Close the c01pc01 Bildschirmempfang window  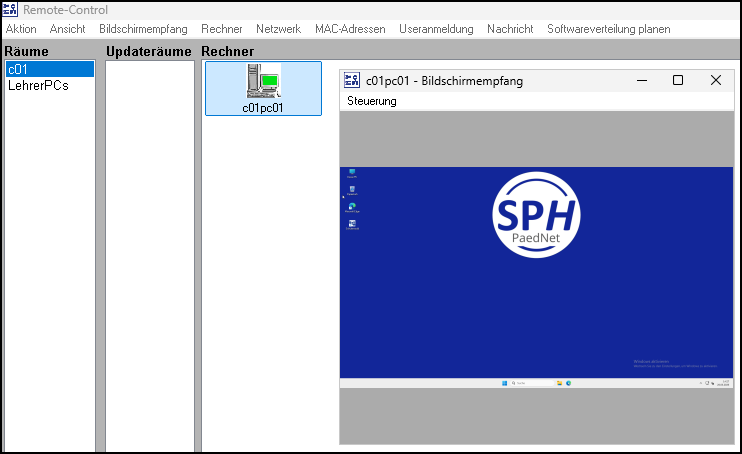pos(716,80)
